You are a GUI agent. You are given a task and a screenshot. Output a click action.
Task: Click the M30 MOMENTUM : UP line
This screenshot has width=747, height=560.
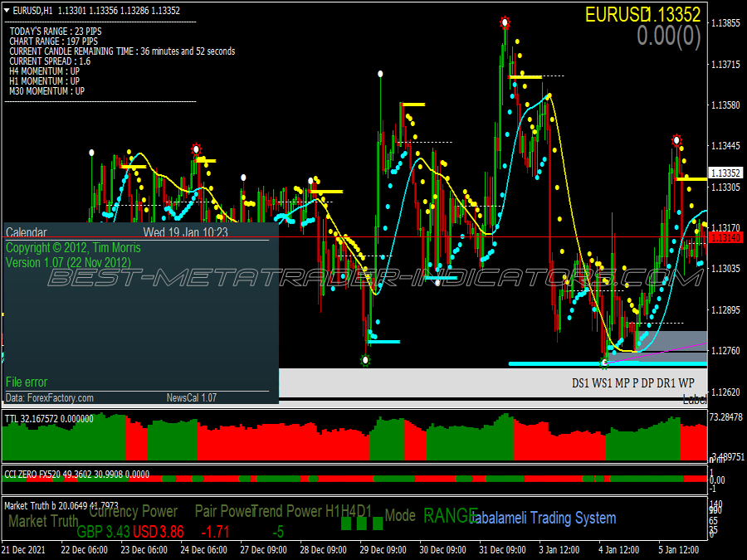[x=46, y=91]
